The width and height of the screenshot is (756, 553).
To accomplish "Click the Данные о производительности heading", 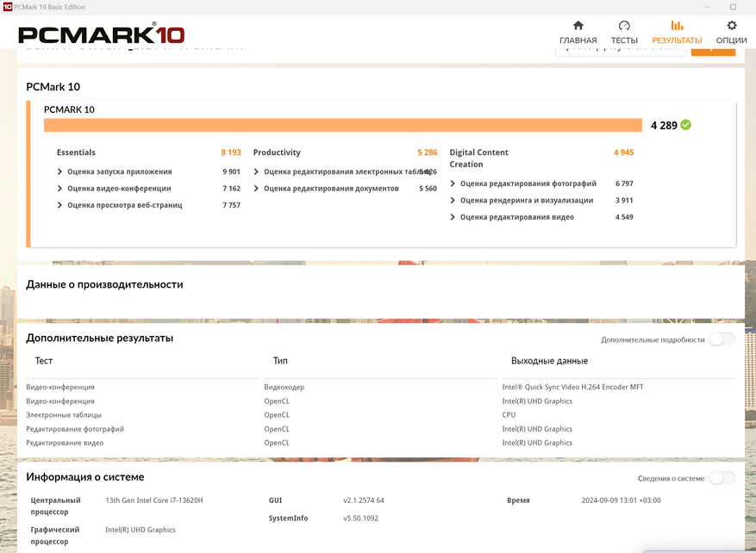I will coord(104,284).
